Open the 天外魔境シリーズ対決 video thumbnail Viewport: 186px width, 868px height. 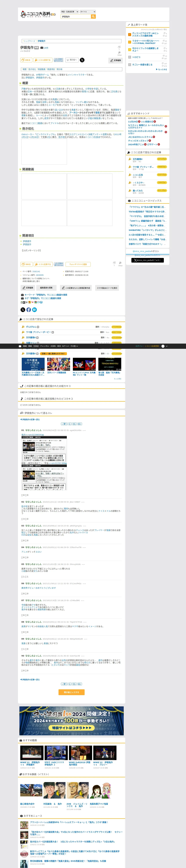click(x=33, y=364)
